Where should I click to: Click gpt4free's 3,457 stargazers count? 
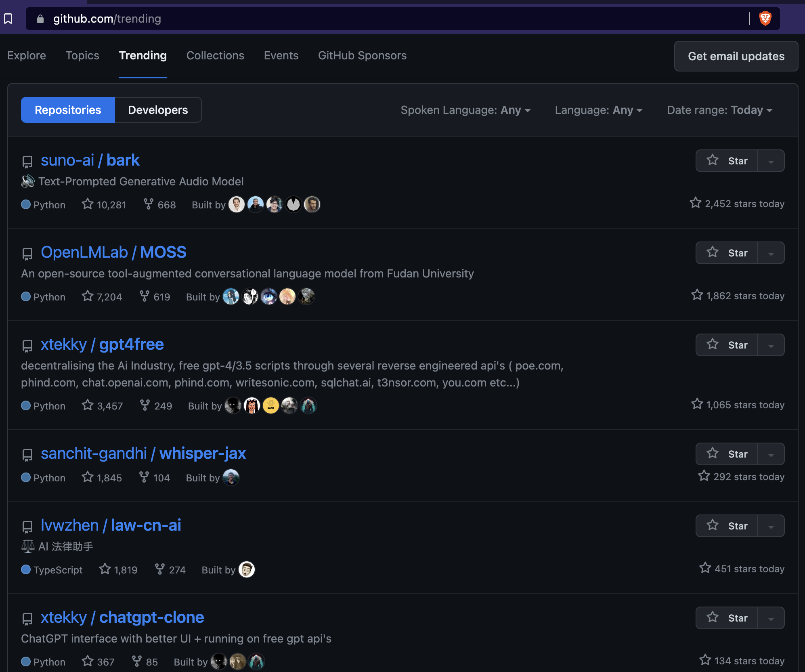pyautogui.click(x=102, y=405)
